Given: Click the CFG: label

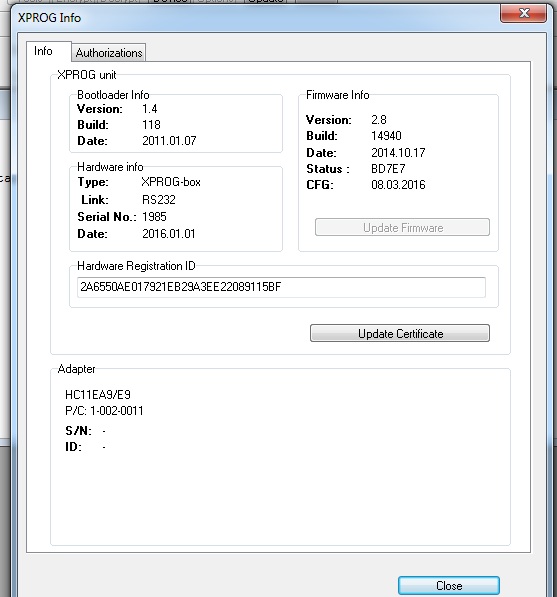Looking at the screenshot, I should (x=320, y=185).
